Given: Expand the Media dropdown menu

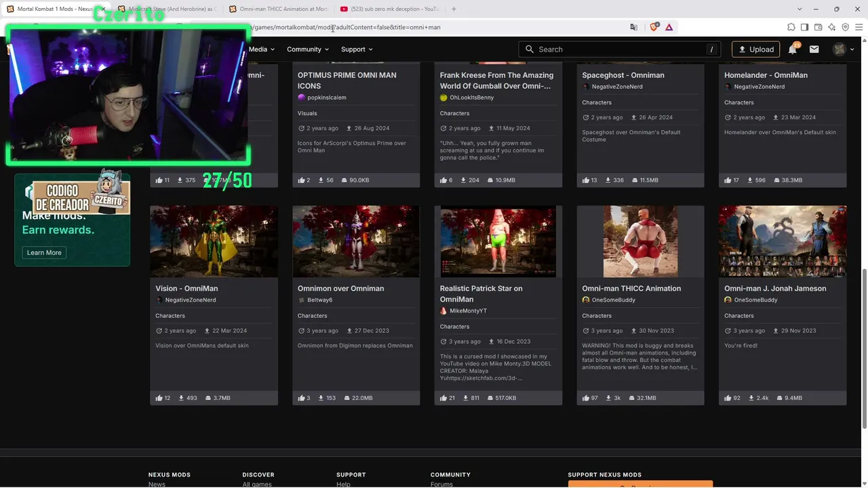Looking at the screenshot, I should 262,49.
